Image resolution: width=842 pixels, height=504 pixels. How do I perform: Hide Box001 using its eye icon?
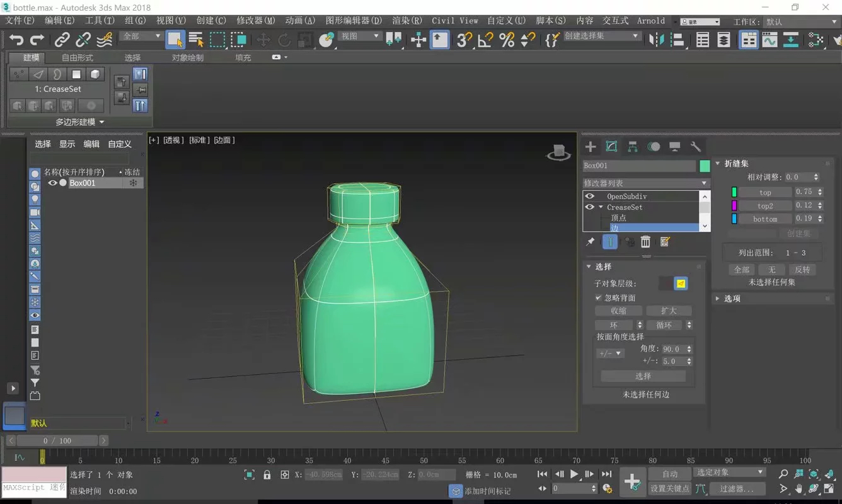53,183
